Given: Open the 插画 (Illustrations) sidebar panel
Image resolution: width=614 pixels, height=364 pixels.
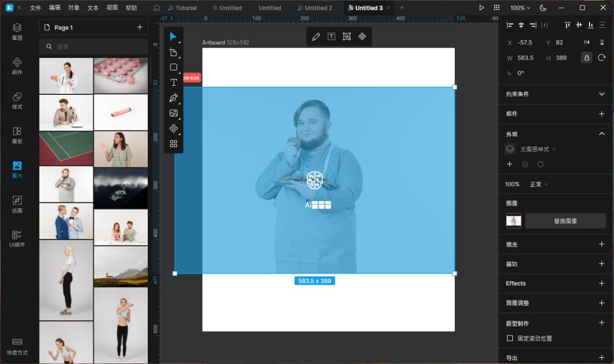Looking at the screenshot, I should [x=17, y=204].
